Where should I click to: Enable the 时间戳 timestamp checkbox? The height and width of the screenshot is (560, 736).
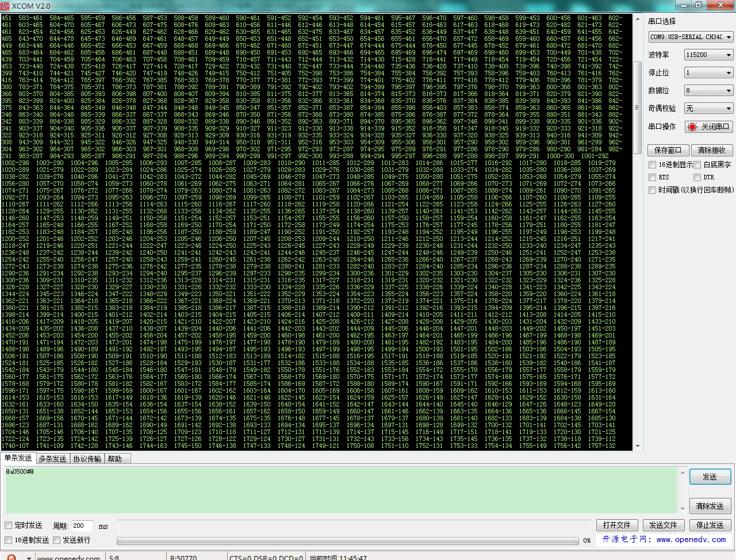point(652,190)
